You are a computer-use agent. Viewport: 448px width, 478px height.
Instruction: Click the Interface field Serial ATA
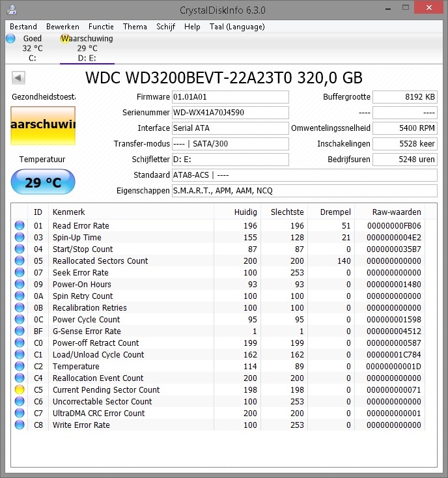pos(231,128)
